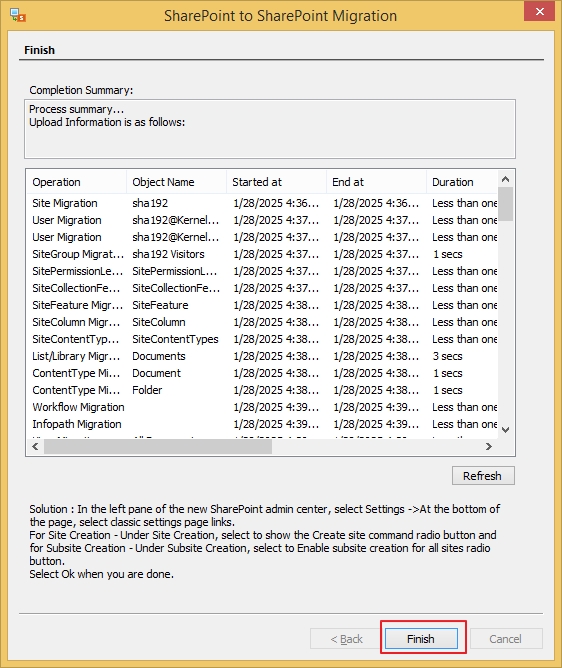Select the Workflow Migration row
562x668 pixels.
pos(262,408)
